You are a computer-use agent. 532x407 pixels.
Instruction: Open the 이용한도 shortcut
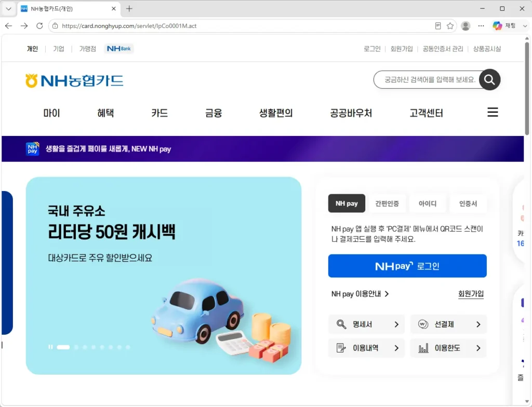pos(448,348)
